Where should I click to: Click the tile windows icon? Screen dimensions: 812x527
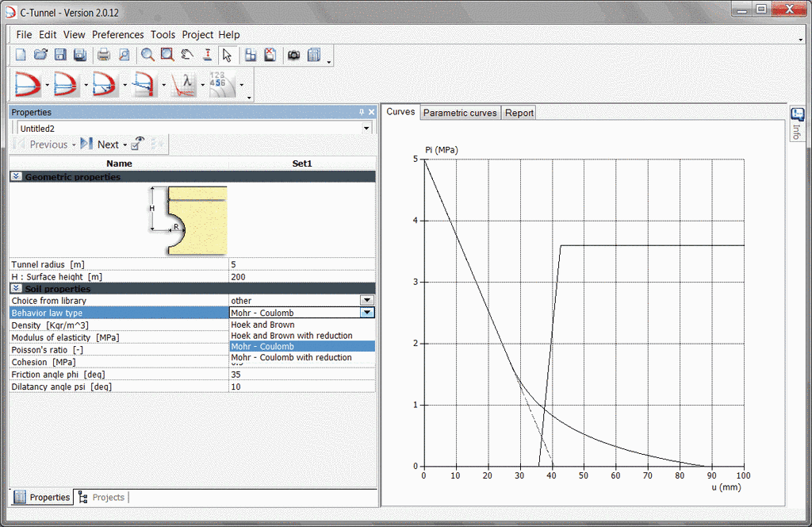(251, 55)
